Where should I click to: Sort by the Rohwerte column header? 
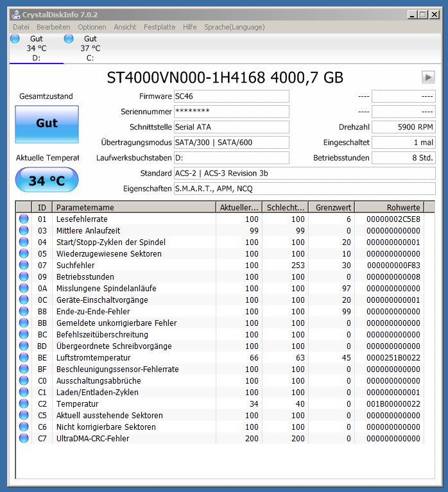click(x=390, y=207)
